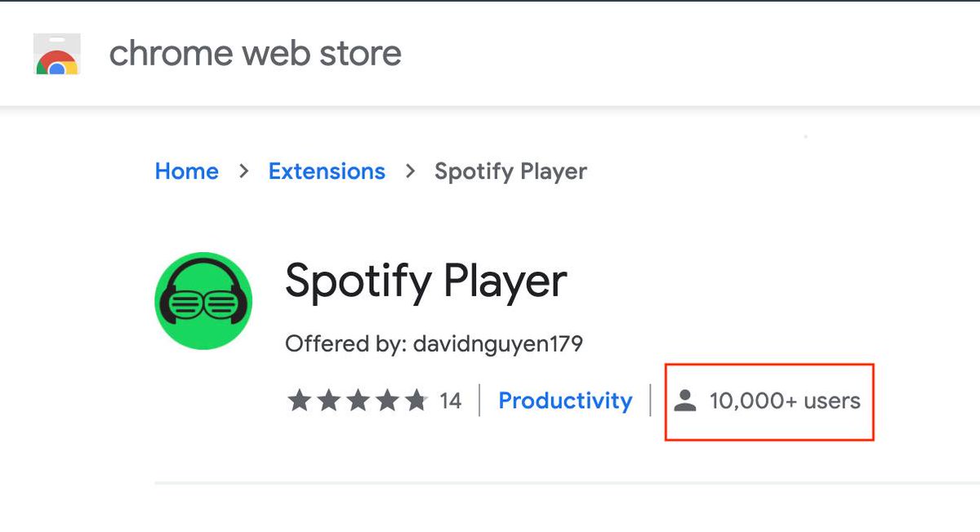Image resolution: width=980 pixels, height=532 pixels.
Task: Click the 'chrome web store' title text
Action: [255, 54]
